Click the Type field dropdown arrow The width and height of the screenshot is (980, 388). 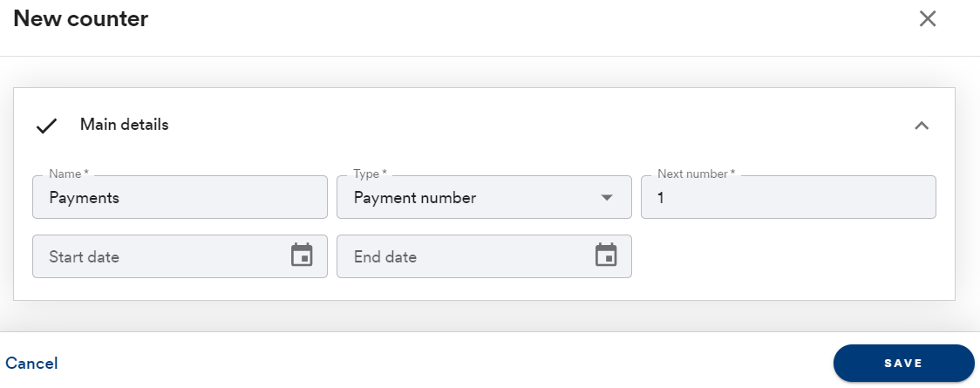click(606, 197)
